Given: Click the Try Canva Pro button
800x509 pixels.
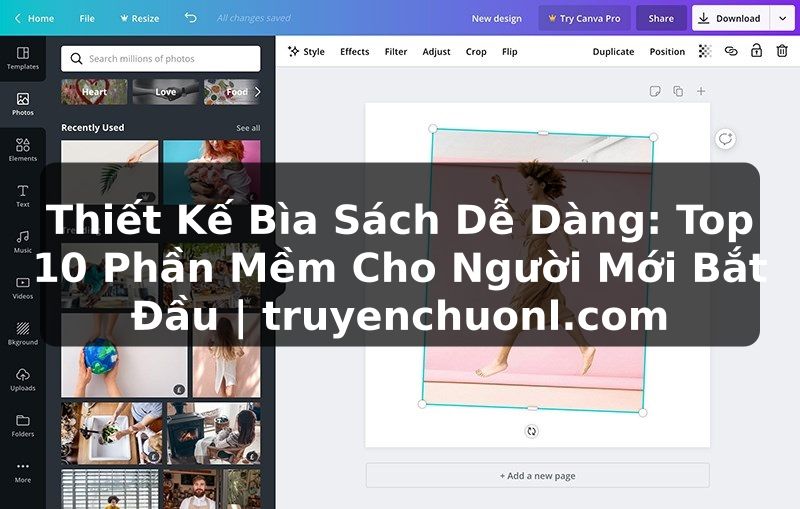Looking at the screenshot, I should [584, 18].
